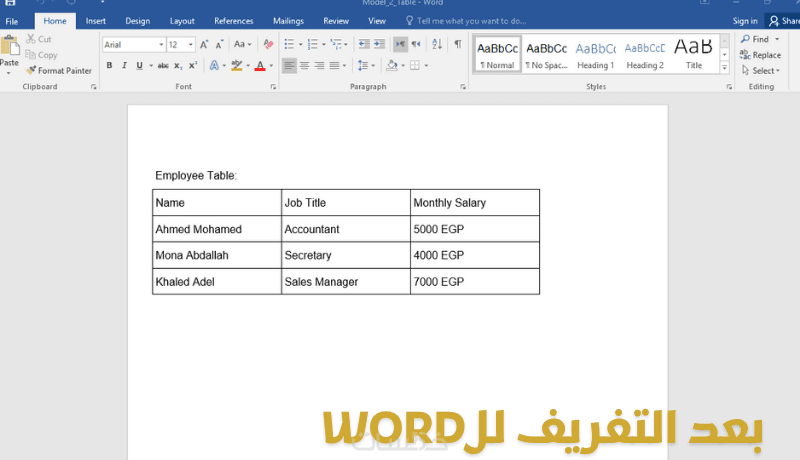Open the Borders dropdown arrow

click(x=426, y=65)
